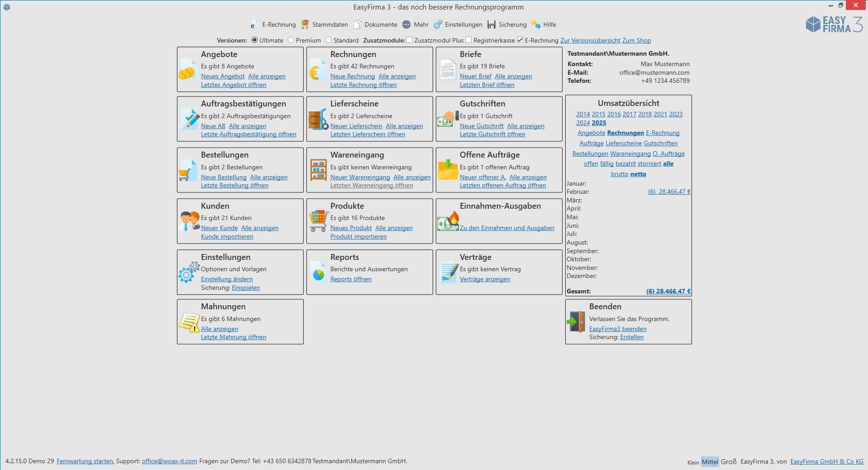Click the gold coins Angebote icon
Viewport: 868px width, 470px height.
[187, 70]
